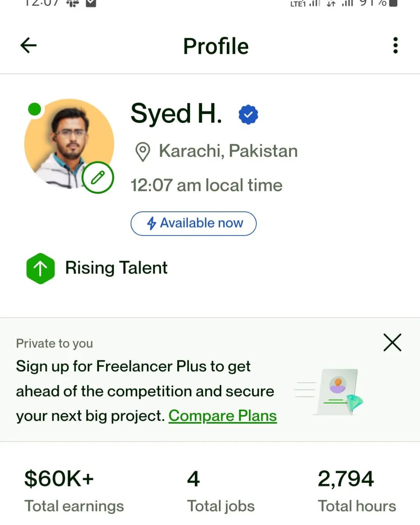The height and width of the screenshot is (525, 420).
Task: Tap the Slack notification status icon
Action: (72, 3)
